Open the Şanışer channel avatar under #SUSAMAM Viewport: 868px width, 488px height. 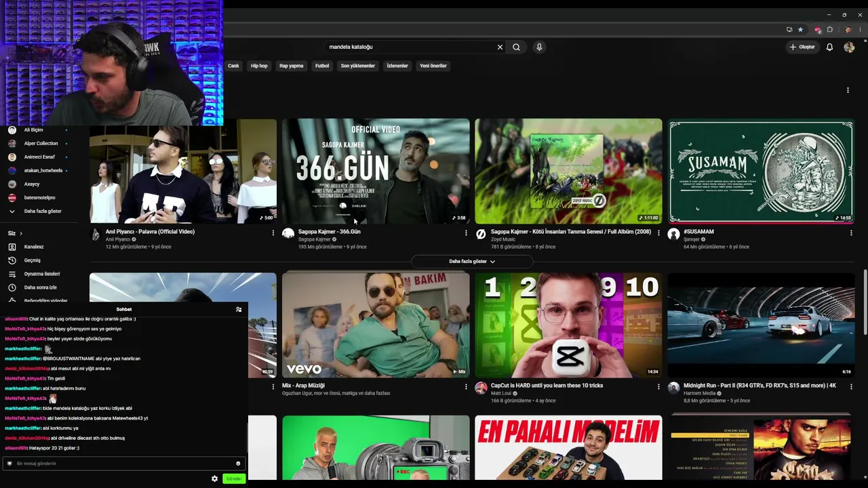673,234
